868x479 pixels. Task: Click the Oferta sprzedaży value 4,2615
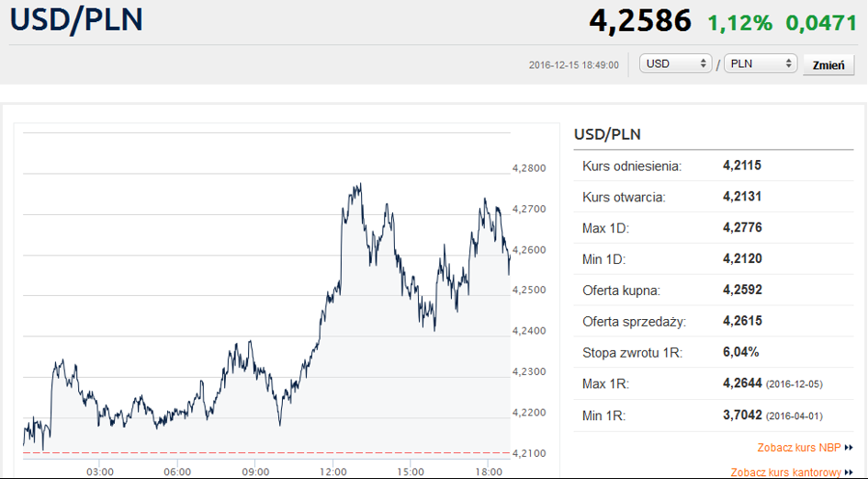click(742, 321)
